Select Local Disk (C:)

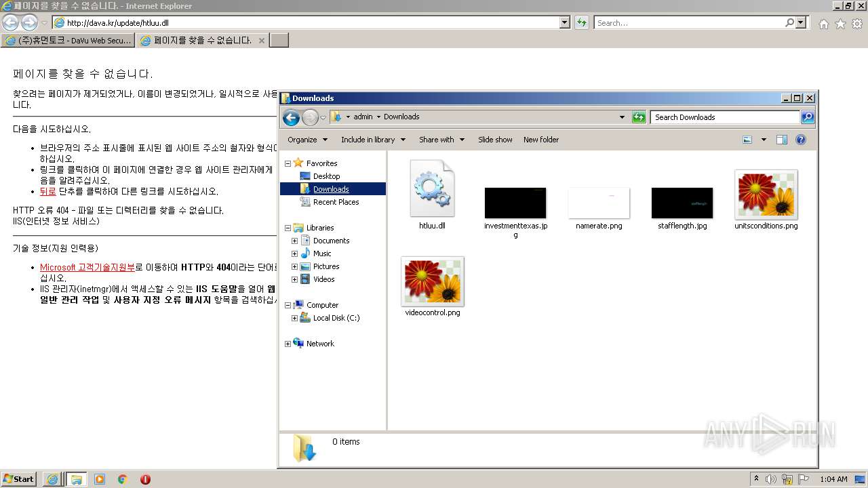336,318
